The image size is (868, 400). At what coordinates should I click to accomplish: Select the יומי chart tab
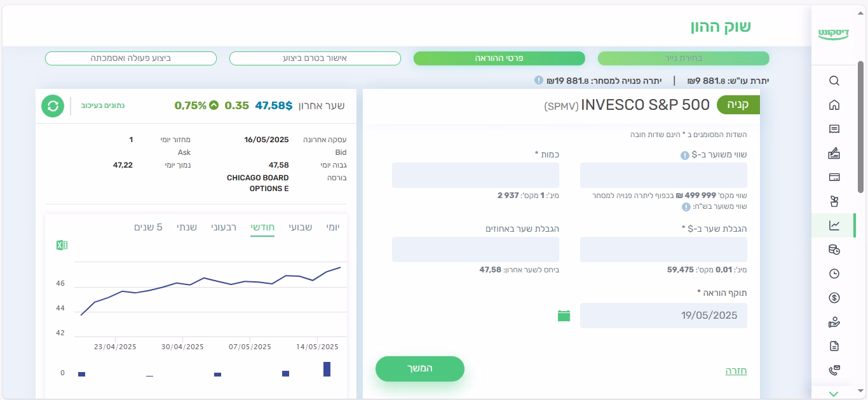pyautogui.click(x=333, y=227)
